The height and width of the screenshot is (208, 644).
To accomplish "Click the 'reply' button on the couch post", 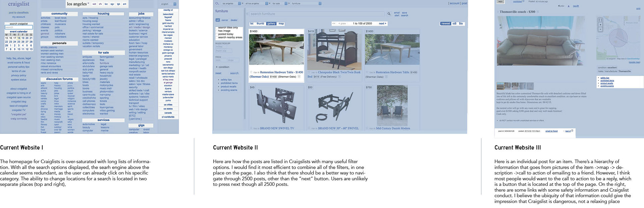I will tap(500, 2).
